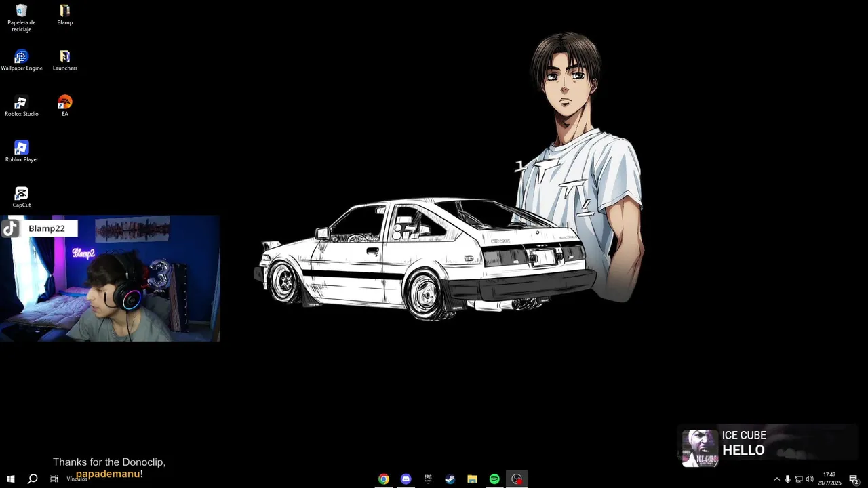Viewport: 868px width, 488px height.
Task: Open the Windows Start menu
Action: [x=10, y=479]
